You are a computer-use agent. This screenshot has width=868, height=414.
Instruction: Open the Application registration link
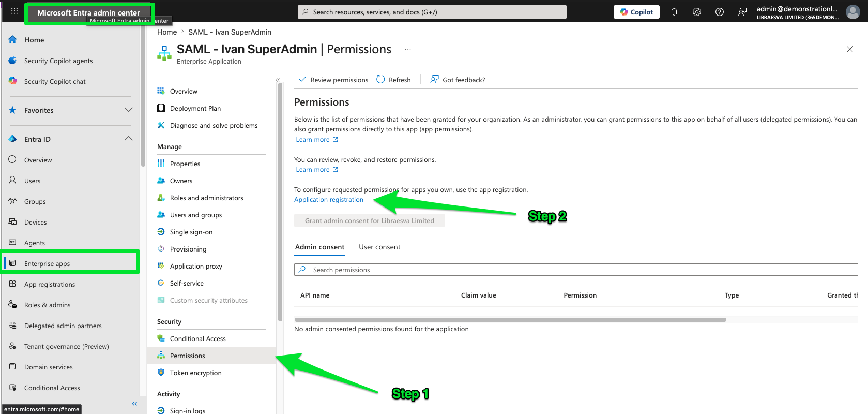(x=329, y=199)
